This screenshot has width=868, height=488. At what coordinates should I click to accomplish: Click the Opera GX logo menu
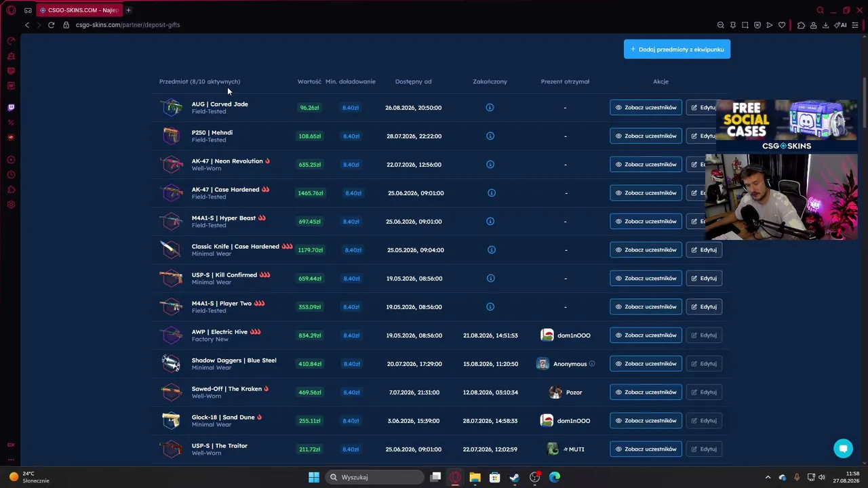(x=11, y=10)
